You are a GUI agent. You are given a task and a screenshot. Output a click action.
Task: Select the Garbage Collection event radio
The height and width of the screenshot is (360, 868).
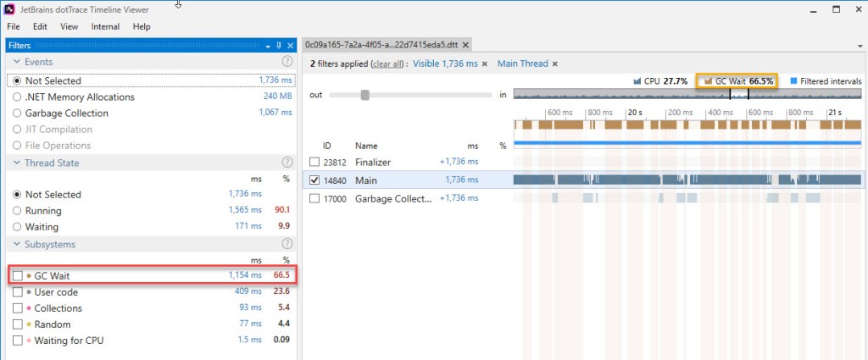[x=17, y=114]
